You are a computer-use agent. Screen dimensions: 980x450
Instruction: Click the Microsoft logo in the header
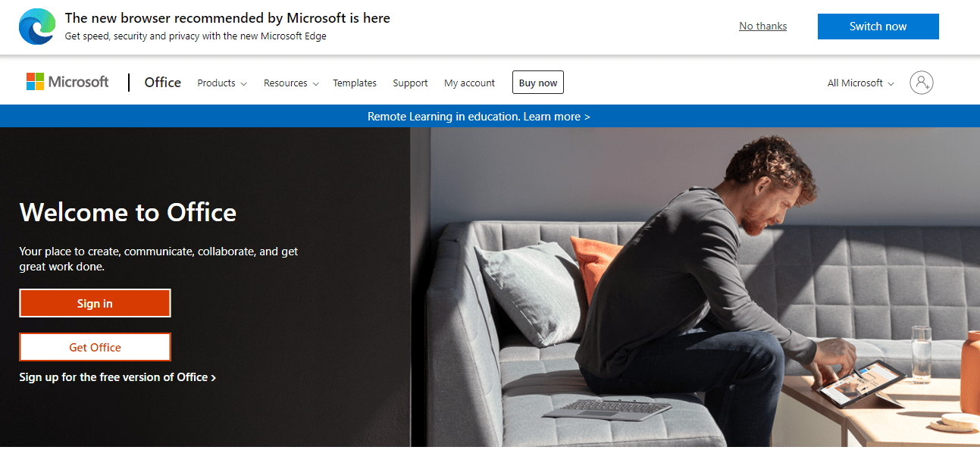click(x=67, y=83)
